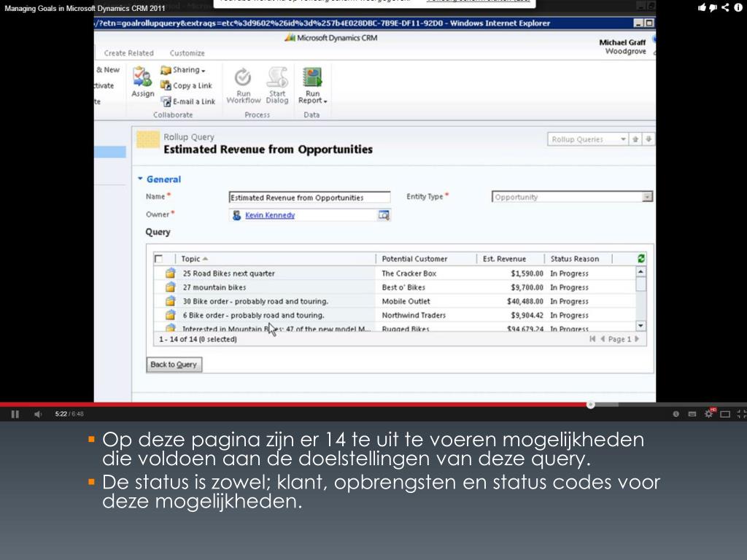Open video quality settings gear
This screenshot has width=747, height=560.
[709, 414]
